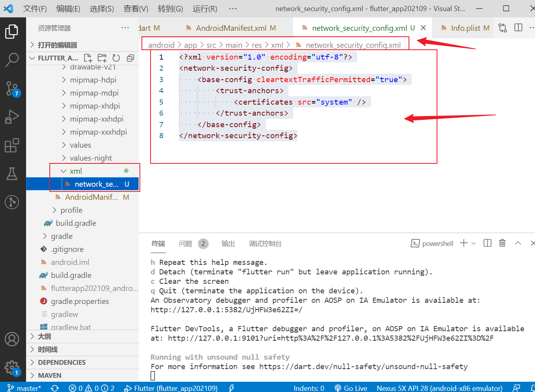The image size is (535, 392).
Task: Close the network_security_config.xml tab
Action: (x=423, y=28)
